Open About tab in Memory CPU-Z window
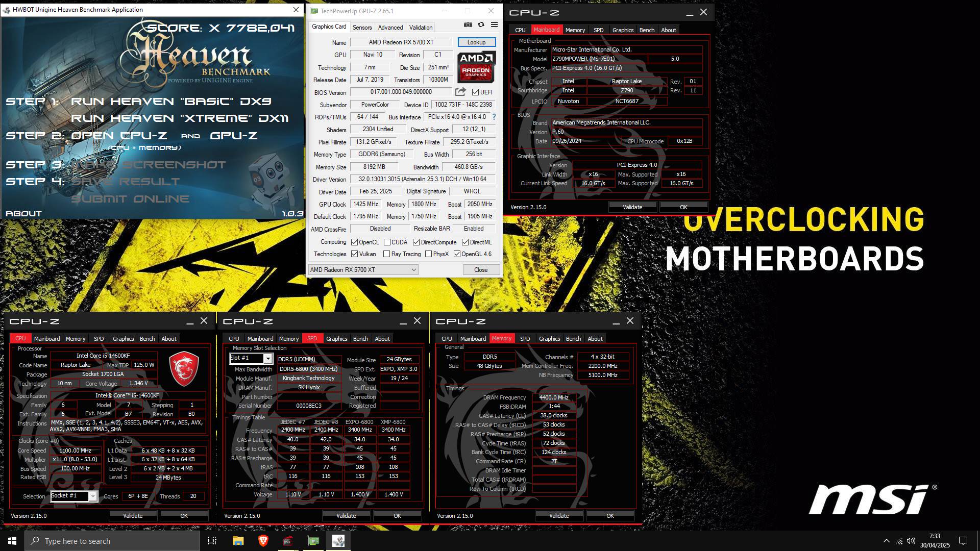 coord(595,339)
